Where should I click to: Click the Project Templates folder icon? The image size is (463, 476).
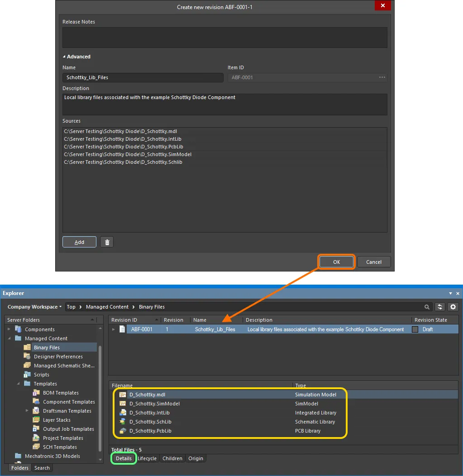pyautogui.click(x=36, y=438)
